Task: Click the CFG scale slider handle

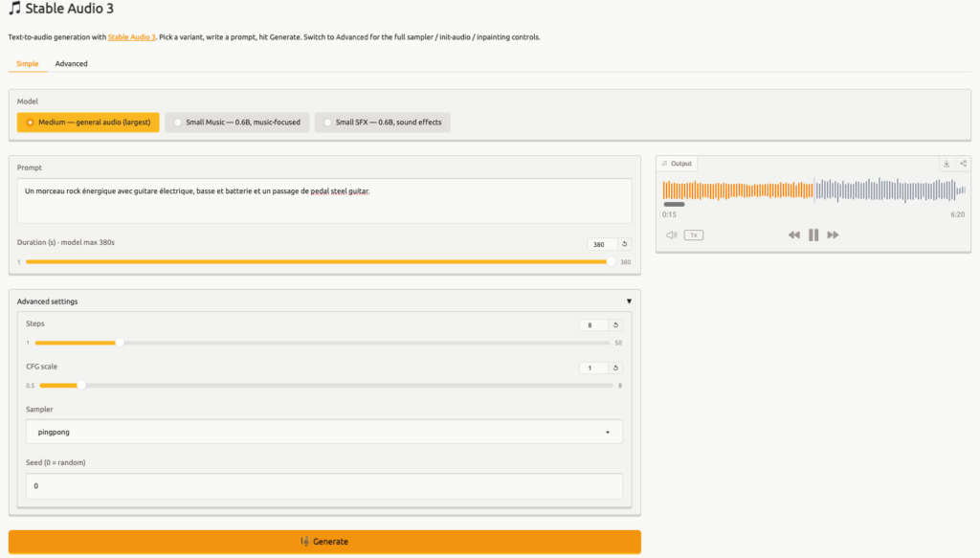Action: (80, 386)
